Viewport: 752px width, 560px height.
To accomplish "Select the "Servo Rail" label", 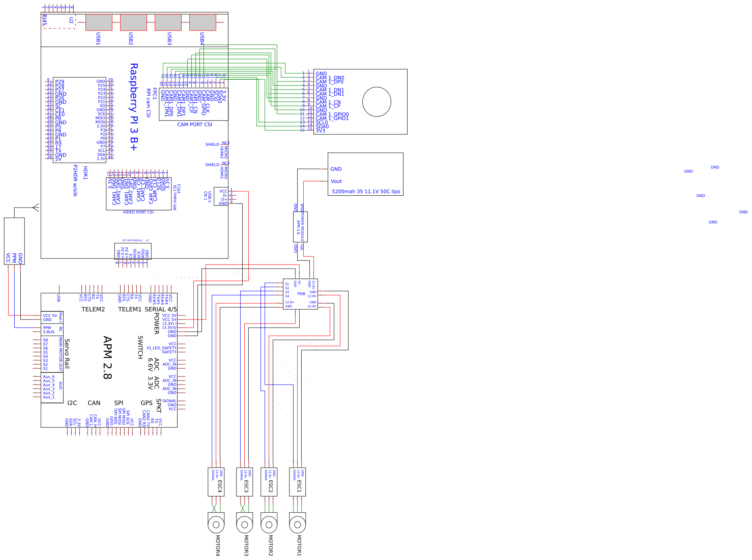I will 67,354.
